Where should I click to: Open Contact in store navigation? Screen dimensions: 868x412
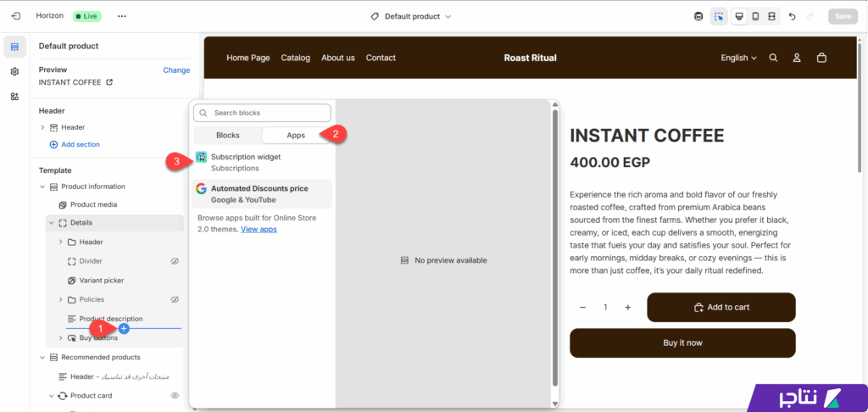point(381,58)
